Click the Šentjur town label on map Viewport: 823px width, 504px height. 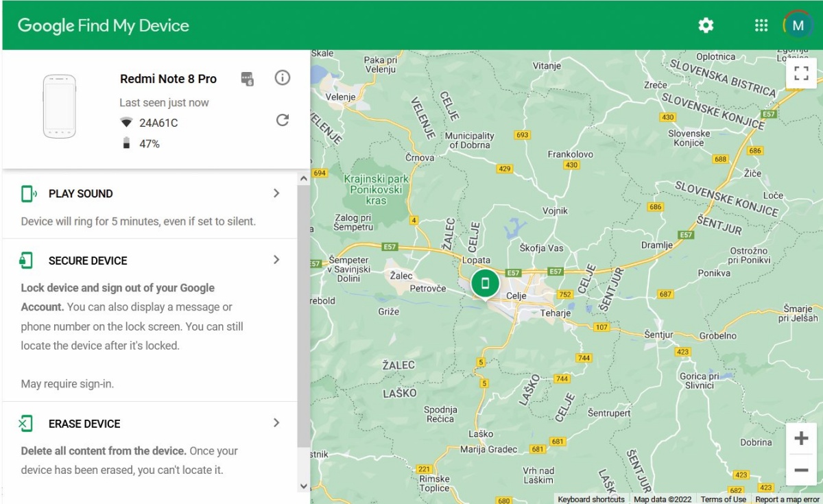click(659, 334)
